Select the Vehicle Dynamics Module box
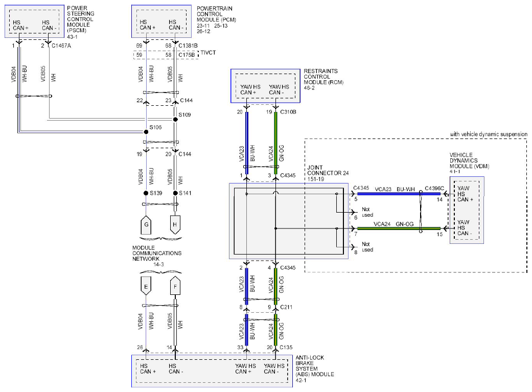This screenshot has height=392, width=532. (467, 210)
